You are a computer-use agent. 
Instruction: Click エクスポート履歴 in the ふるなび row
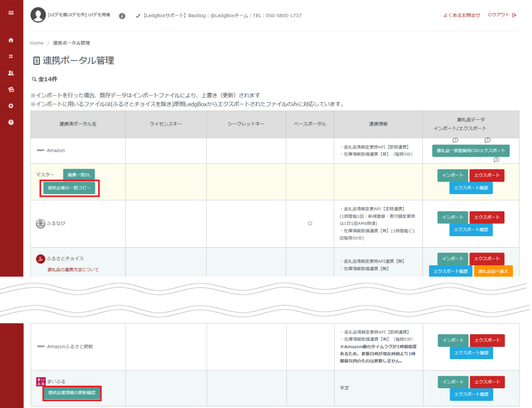click(471, 229)
